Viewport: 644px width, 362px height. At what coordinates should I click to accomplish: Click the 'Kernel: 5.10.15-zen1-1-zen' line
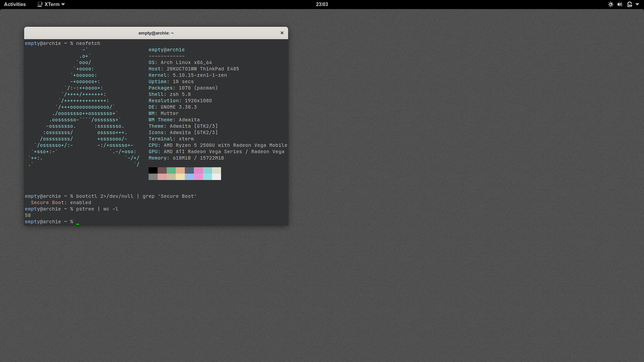coord(188,75)
